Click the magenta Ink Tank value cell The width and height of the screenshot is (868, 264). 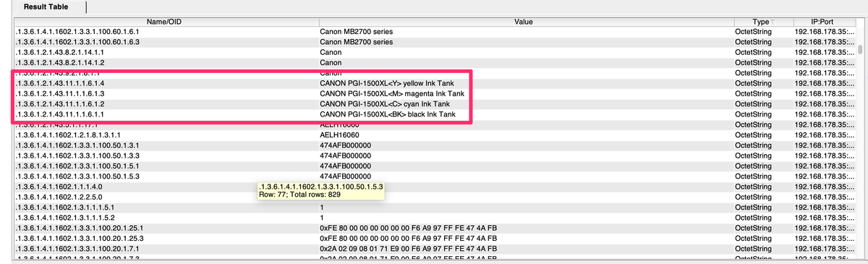[391, 94]
